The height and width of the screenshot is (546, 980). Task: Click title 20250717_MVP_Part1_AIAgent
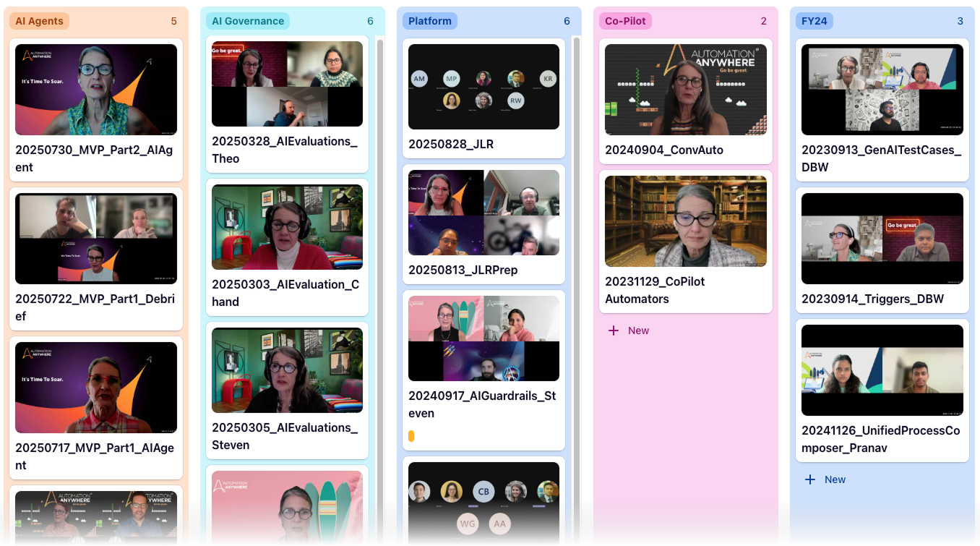(x=95, y=456)
